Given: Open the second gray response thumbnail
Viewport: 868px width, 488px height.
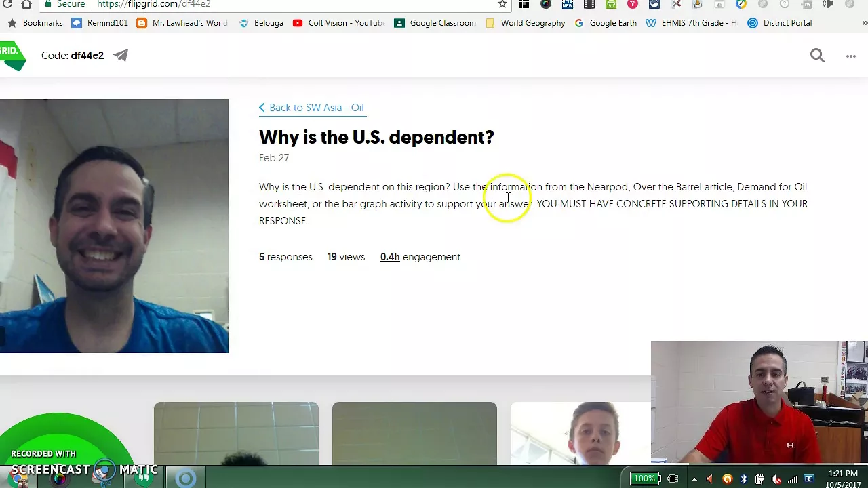Looking at the screenshot, I should click(x=414, y=434).
